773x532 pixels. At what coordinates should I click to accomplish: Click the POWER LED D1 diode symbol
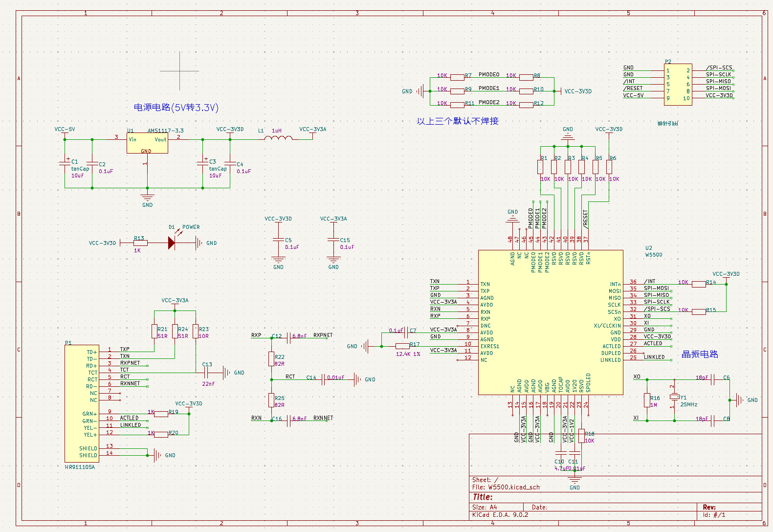172,243
